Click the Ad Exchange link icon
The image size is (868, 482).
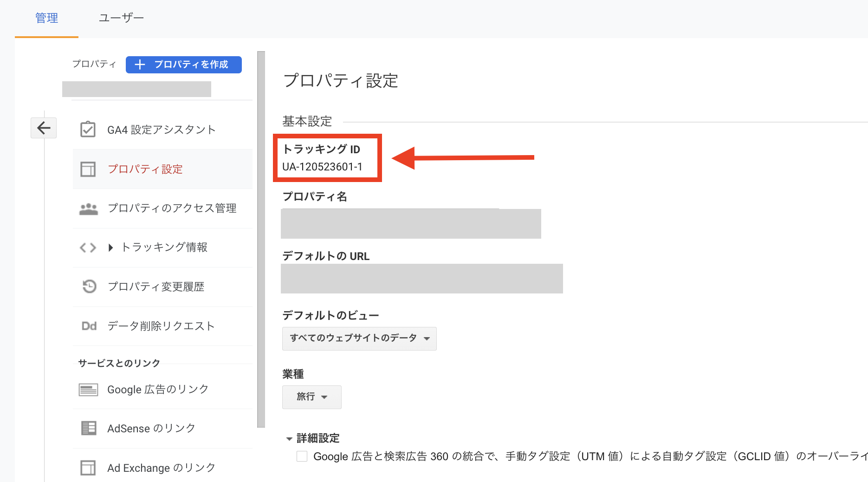pyautogui.click(x=88, y=468)
